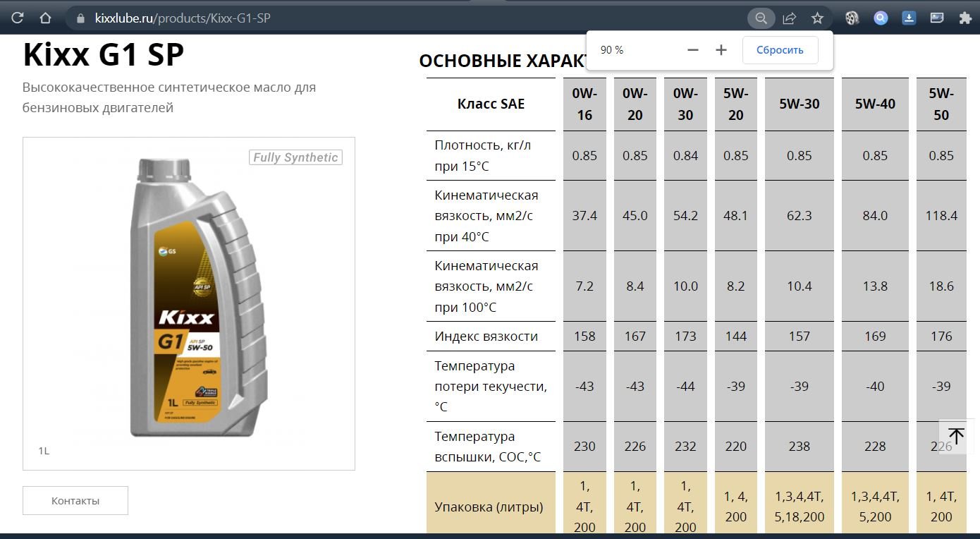Select the Kixx G1 SP heading
980x539 pixels.
[x=104, y=55]
